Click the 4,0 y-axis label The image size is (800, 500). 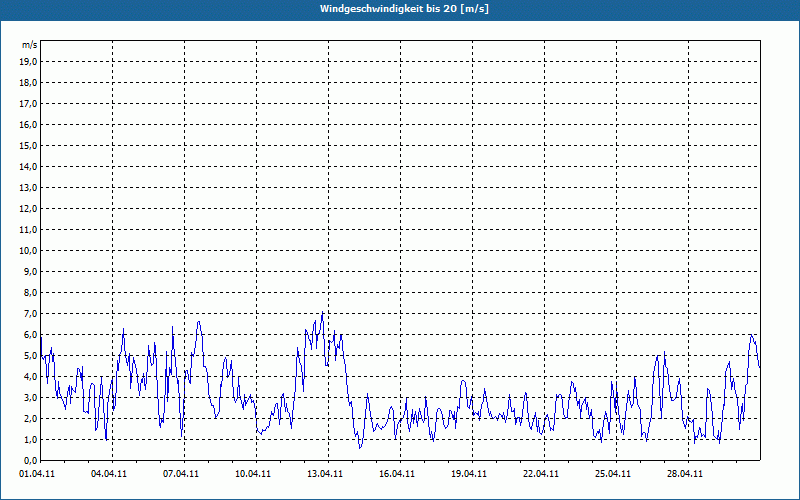point(31,377)
